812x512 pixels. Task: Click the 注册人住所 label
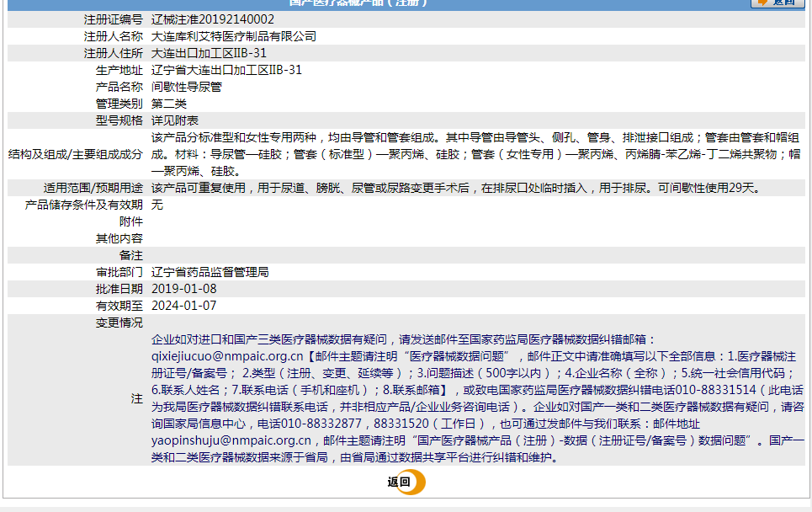(x=113, y=53)
